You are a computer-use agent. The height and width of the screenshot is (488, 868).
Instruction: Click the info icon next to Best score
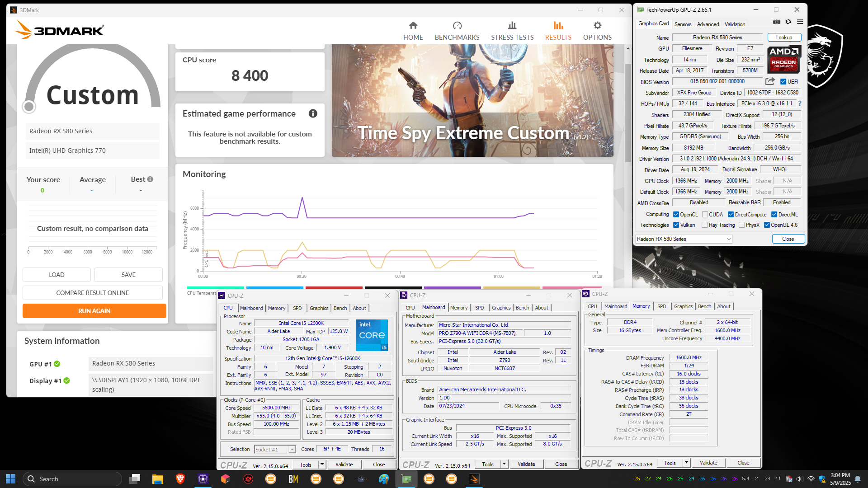coord(150,179)
